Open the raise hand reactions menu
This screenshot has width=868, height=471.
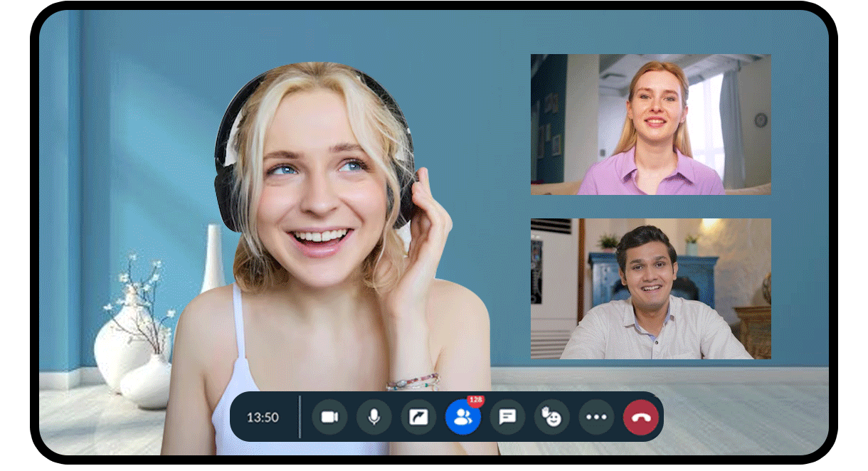click(x=552, y=417)
